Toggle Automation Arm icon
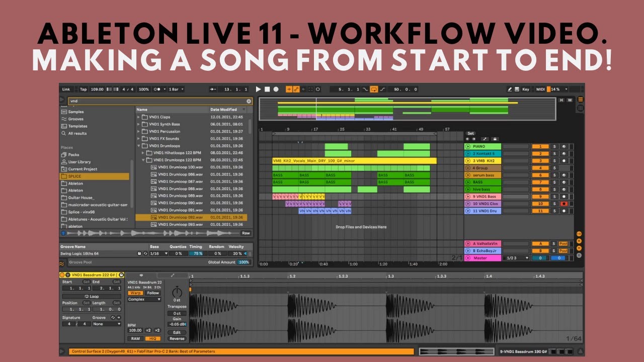Screen dimensions: 644x362 coord(297,89)
